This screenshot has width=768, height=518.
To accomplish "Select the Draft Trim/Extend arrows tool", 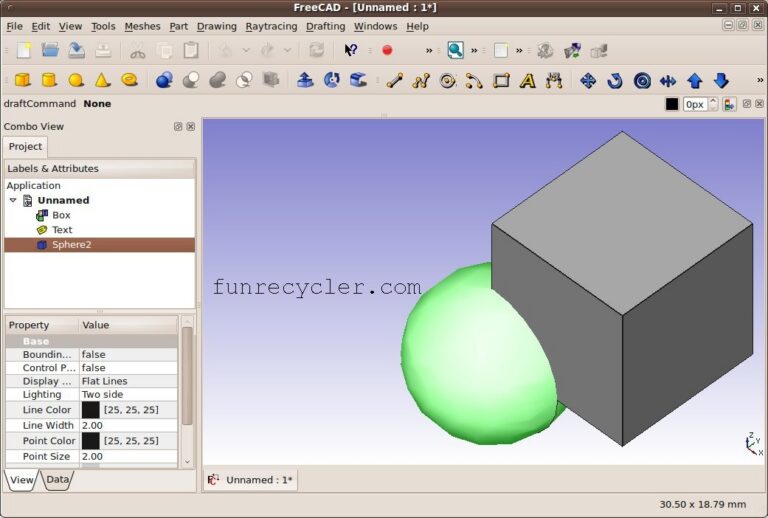I will pos(668,81).
